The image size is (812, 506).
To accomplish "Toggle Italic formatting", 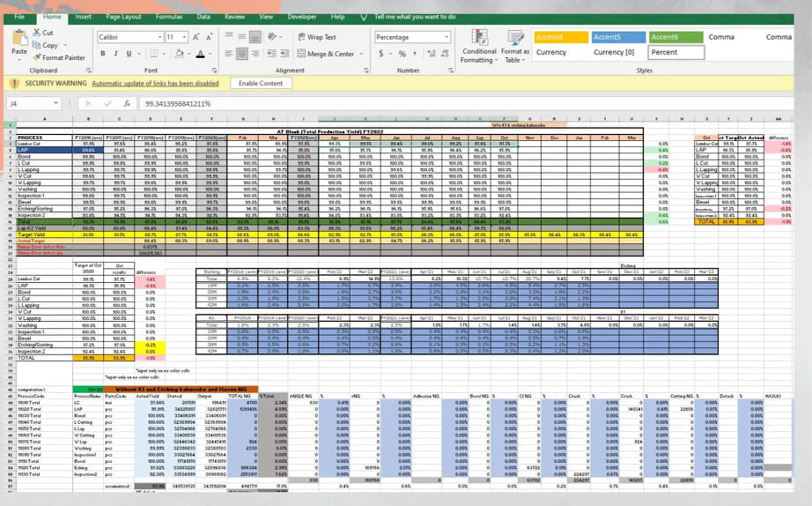I will pyautogui.click(x=115, y=54).
